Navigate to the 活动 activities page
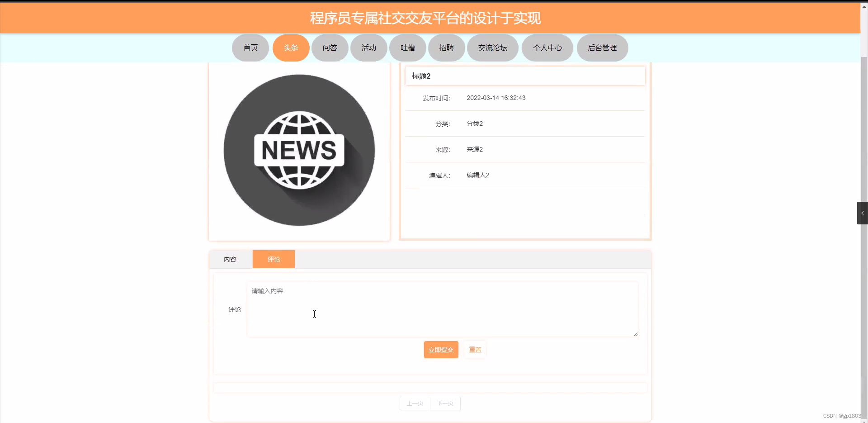The image size is (868, 423). 368,48
